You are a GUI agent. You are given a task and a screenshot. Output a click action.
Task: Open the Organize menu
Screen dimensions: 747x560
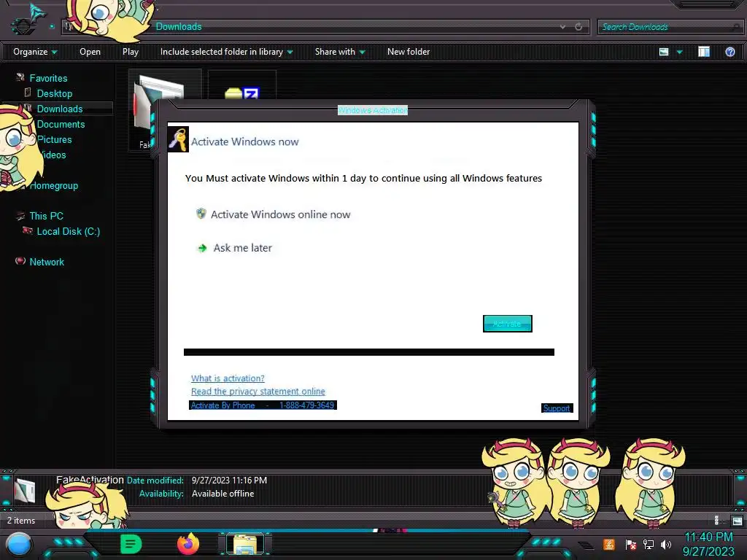(x=35, y=52)
